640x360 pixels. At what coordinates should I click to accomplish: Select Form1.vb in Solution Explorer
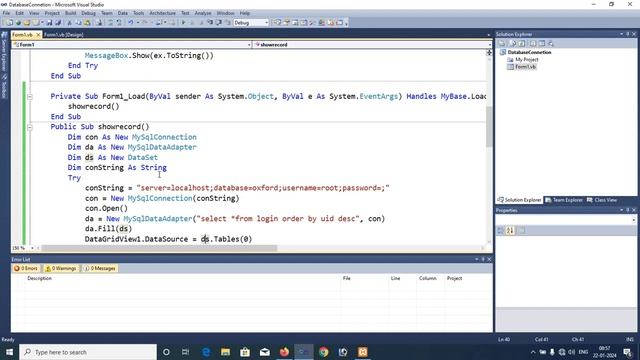(525, 67)
